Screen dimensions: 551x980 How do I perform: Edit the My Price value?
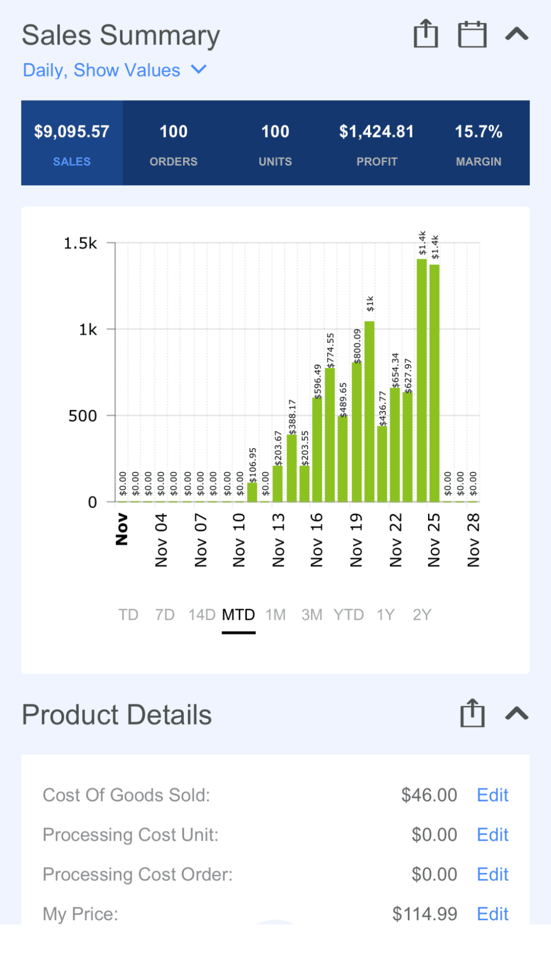492,914
